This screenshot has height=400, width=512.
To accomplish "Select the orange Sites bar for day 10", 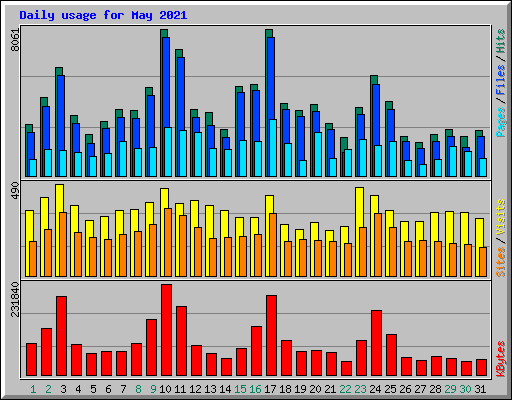I will coord(168,242).
